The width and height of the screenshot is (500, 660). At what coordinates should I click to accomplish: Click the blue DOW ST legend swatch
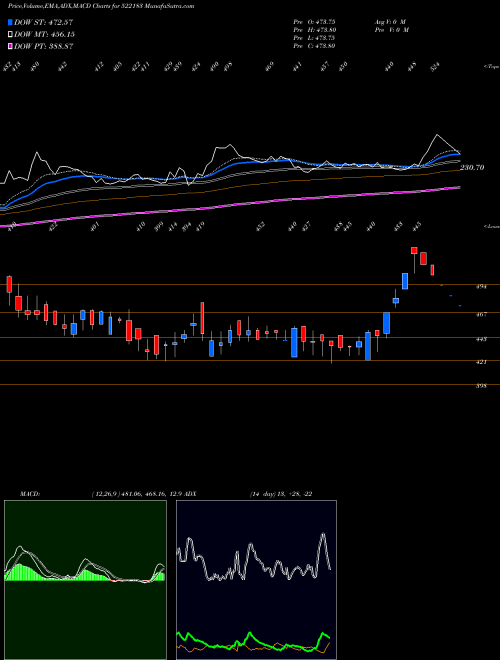coord(11,22)
